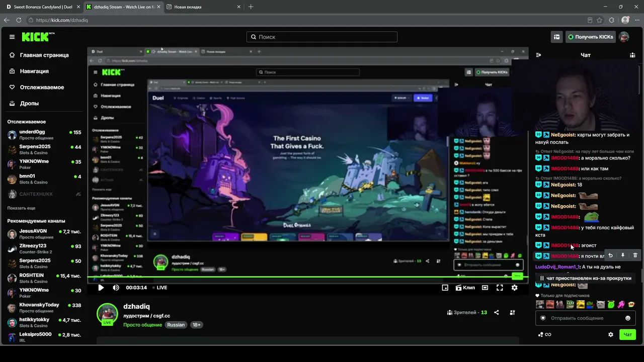644x362 pixels.
Task: Click the Отправить сообщение chat input
Action: (586, 318)
